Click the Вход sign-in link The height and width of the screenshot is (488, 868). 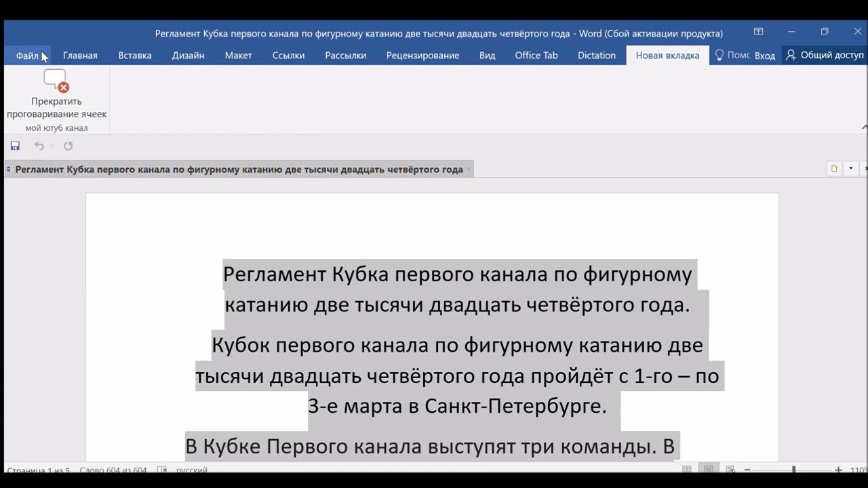[x=765, y=56]
